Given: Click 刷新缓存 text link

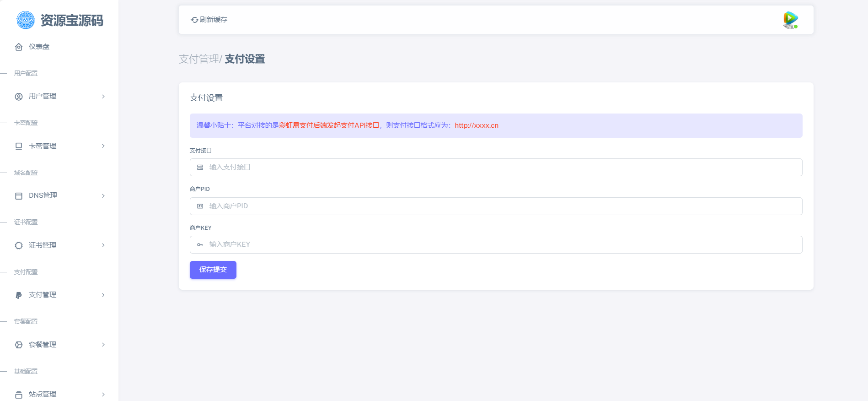Looking at the screenshot, I should [214, 20].
